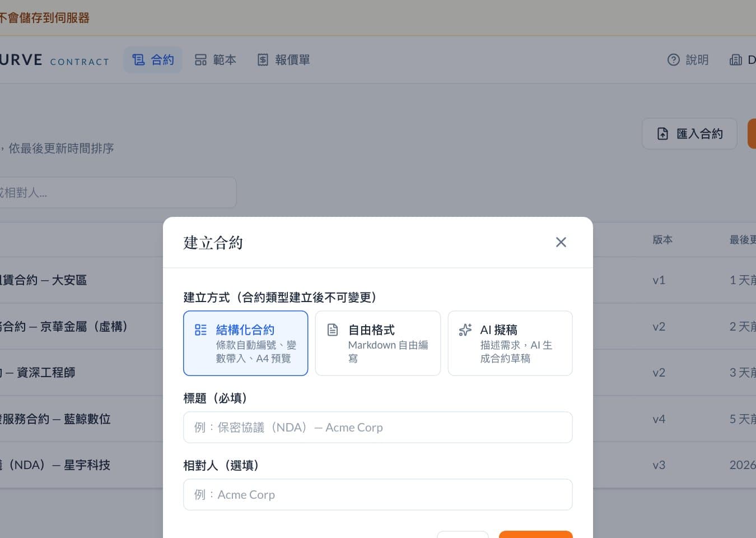Go to the 報價單 tab
The image size is (756, 538).
(283, 59)
